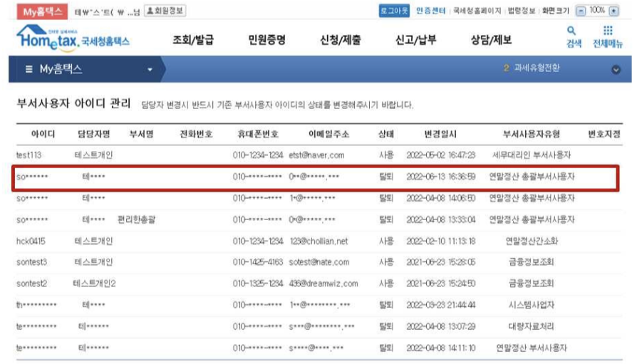Open the 상담/제보 menu

(x=491, y=40)
